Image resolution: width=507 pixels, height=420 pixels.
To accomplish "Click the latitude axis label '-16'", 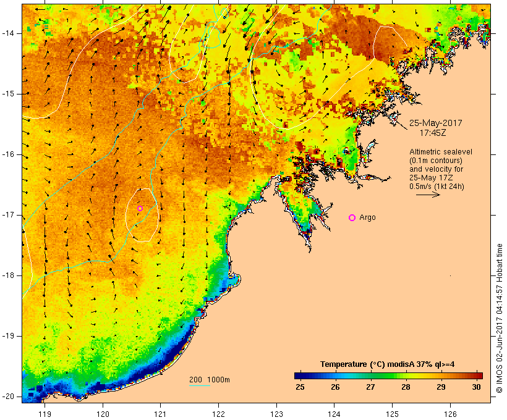I will click(x=8, y=154).
